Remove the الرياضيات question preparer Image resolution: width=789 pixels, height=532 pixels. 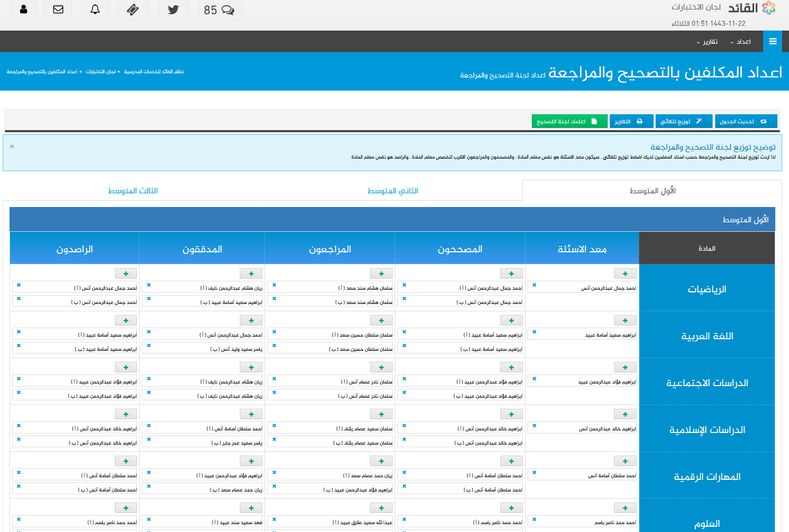(x=534, y=285)
